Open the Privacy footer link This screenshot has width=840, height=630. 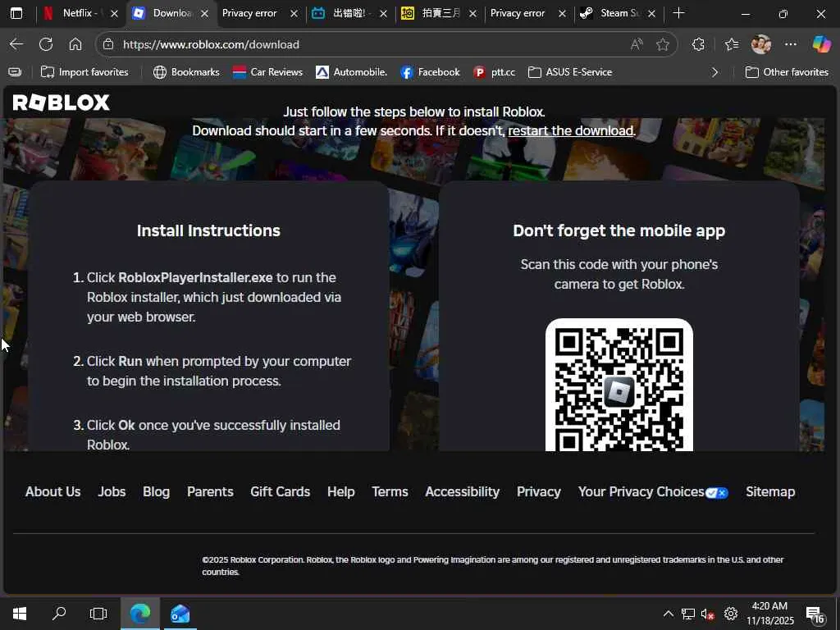(539, 492)
